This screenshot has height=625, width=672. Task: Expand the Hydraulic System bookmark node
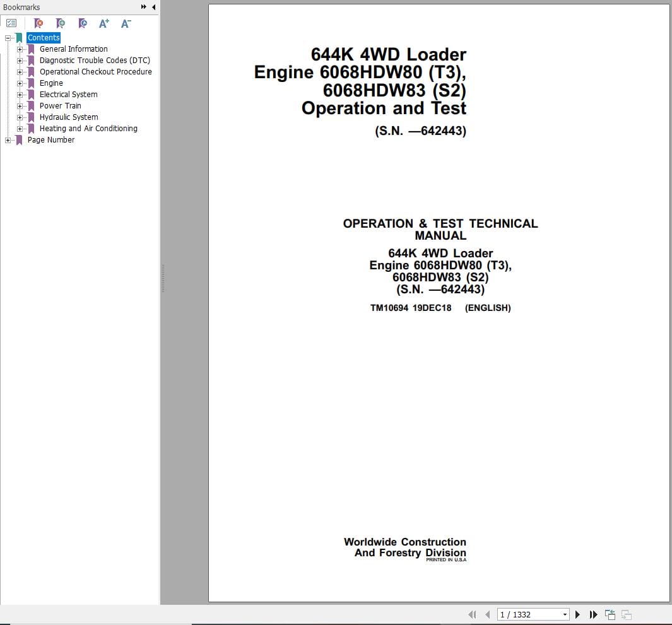click(20, 117)
